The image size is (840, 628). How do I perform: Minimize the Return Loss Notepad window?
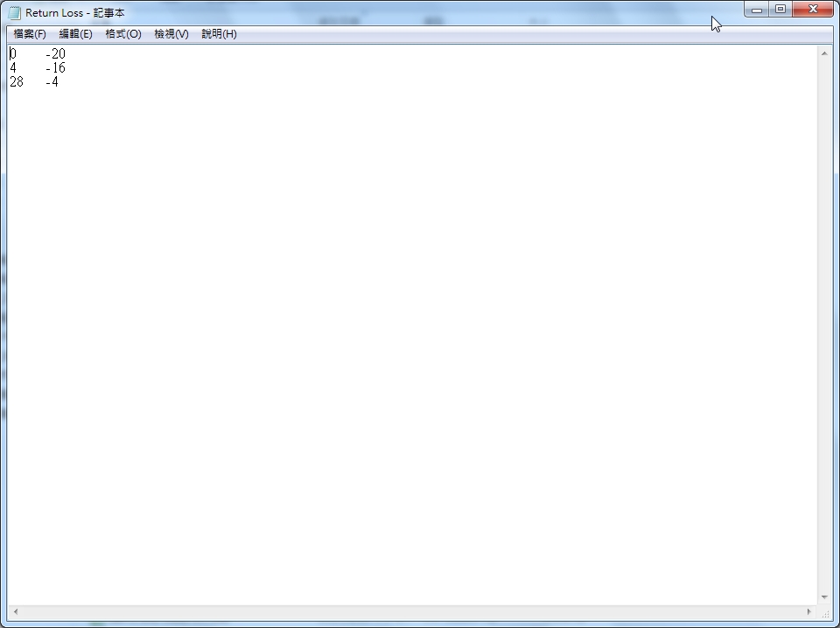(x=756, y=9)
